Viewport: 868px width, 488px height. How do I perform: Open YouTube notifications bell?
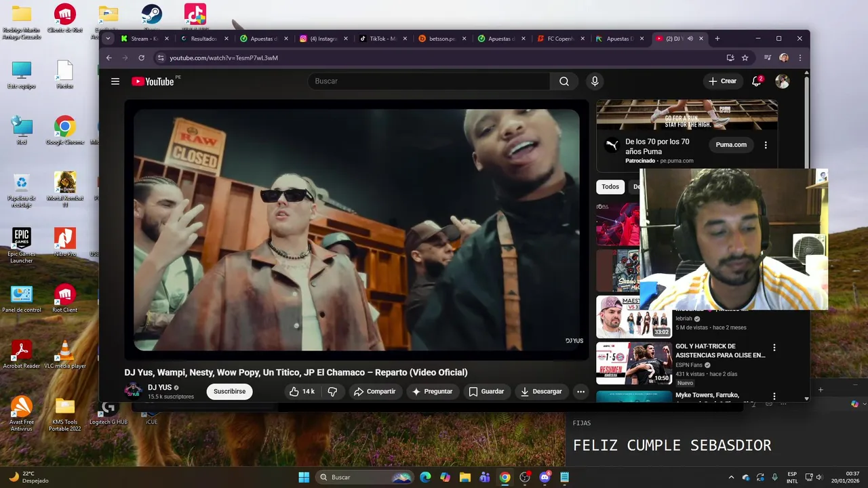pyautogui.click(x=757, y=81)
